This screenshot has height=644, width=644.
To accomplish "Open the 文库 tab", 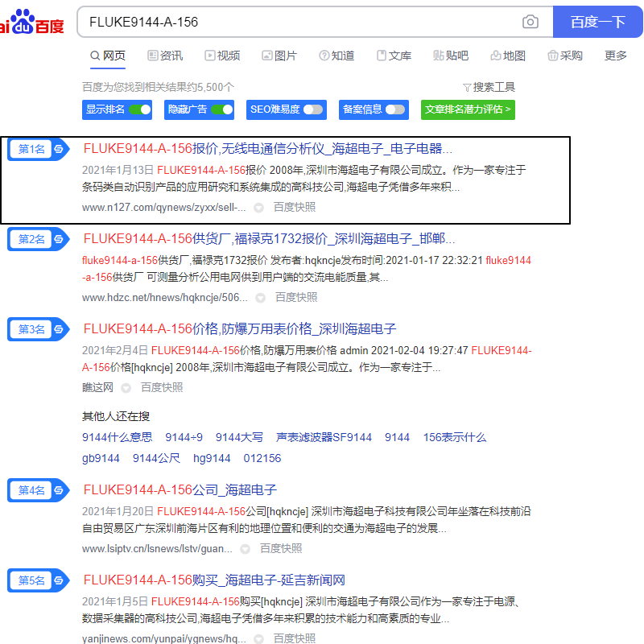I will [x=394, y=56].
